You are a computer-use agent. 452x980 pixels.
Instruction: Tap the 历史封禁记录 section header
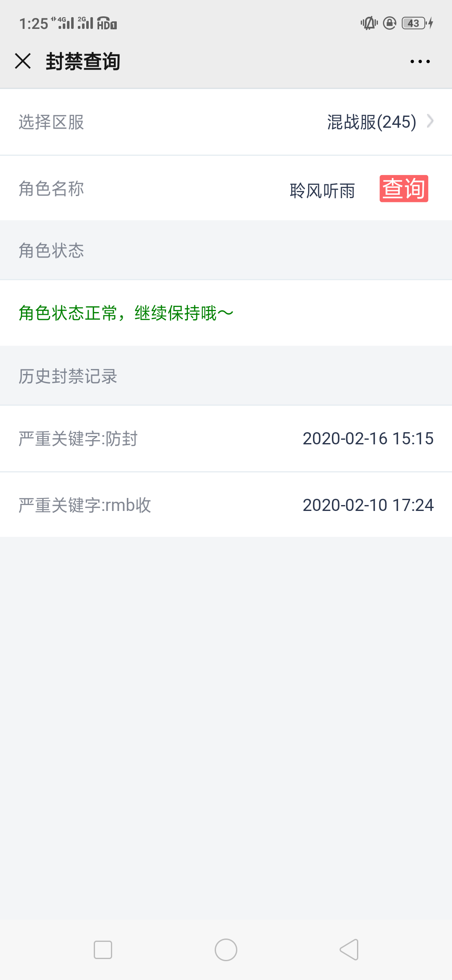click(x=68, y=376)
